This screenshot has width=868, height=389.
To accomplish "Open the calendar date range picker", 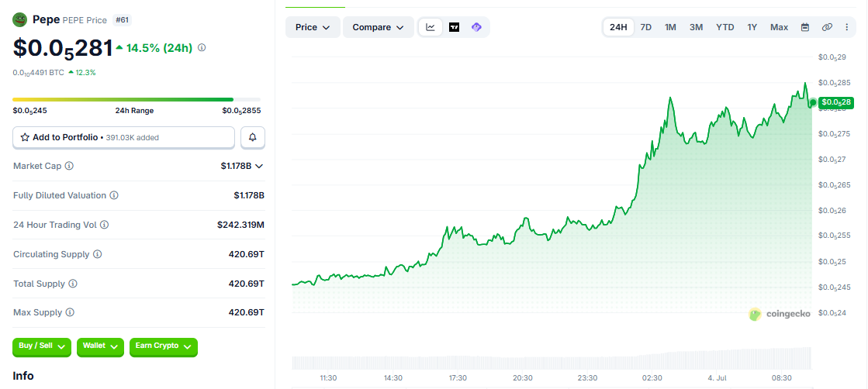I will [x=805, y=27].
